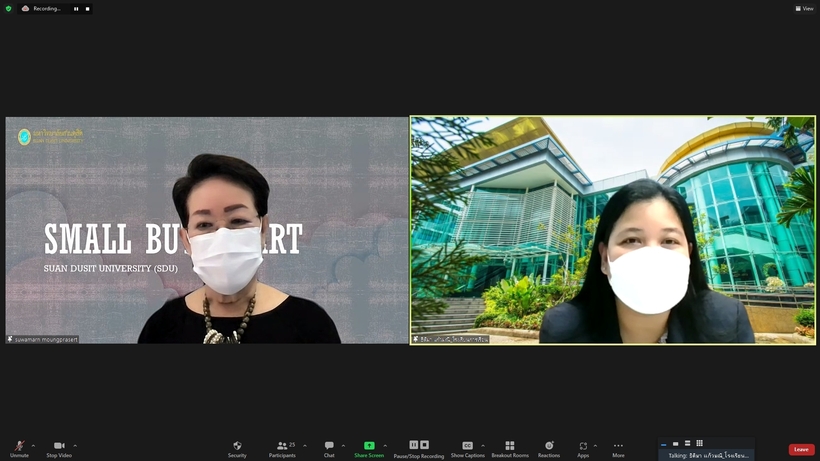Expand the arrow next to Chat
This screenshot has height=461, width=820.
(x=343, y=446)
